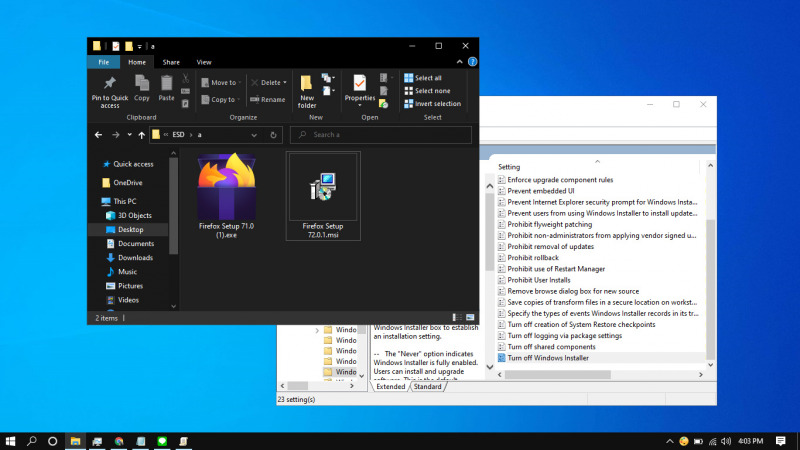
Task: Open the Properties checkmark icon
Action: [x=360, y=83]
